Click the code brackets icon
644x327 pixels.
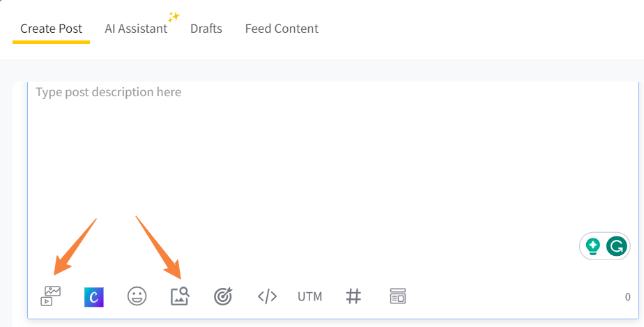[267, 296]
